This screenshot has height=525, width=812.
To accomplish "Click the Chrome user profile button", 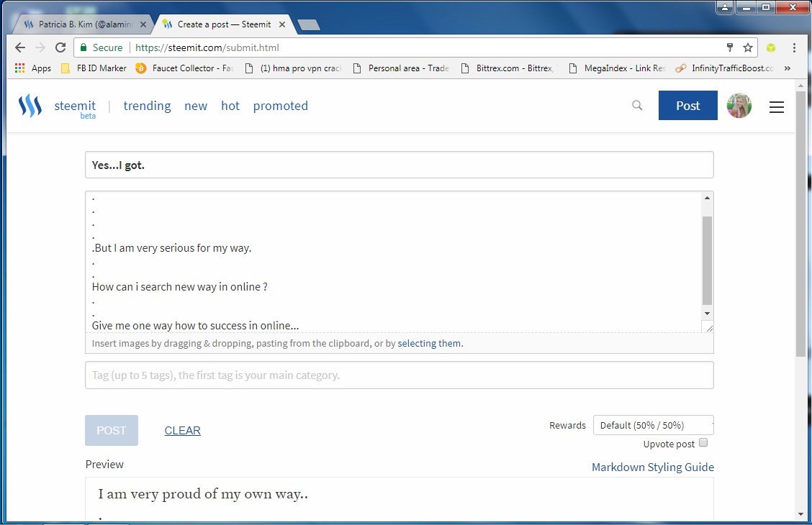I will click(725, 7).
